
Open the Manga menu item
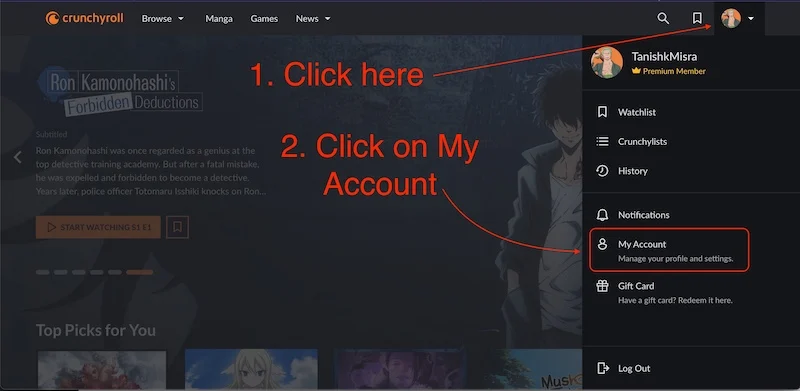[x=219, y=18]
